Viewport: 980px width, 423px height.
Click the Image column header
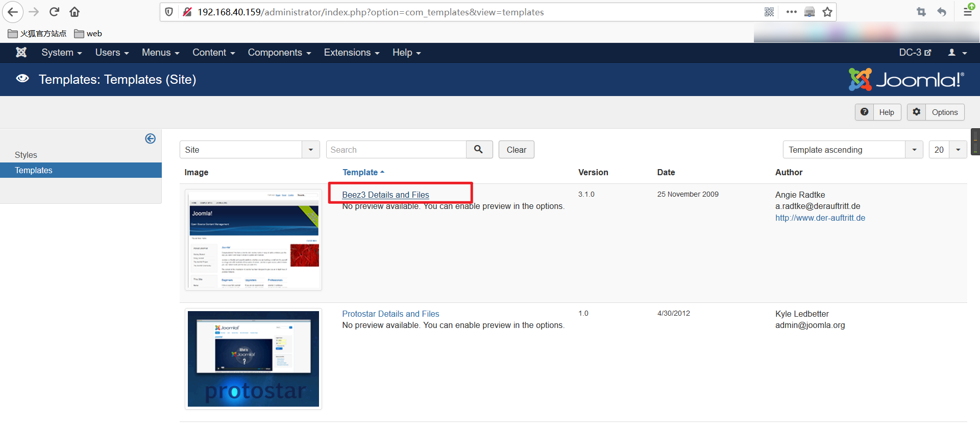pos(196,172)
